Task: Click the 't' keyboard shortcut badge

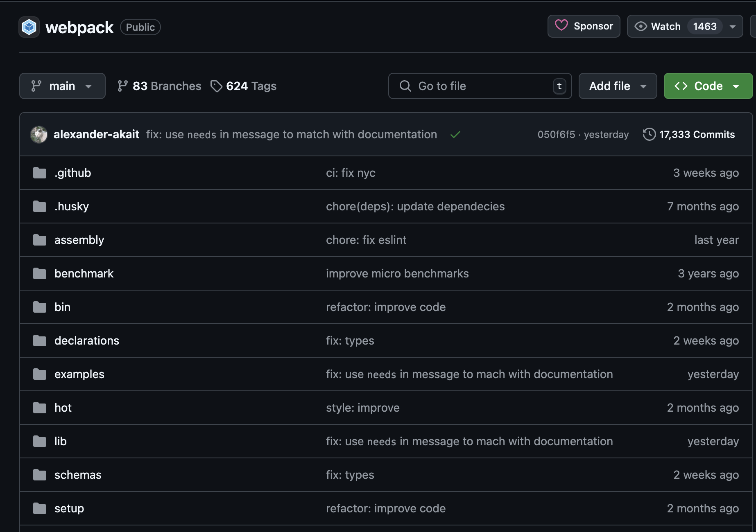Action: (559, 86)
